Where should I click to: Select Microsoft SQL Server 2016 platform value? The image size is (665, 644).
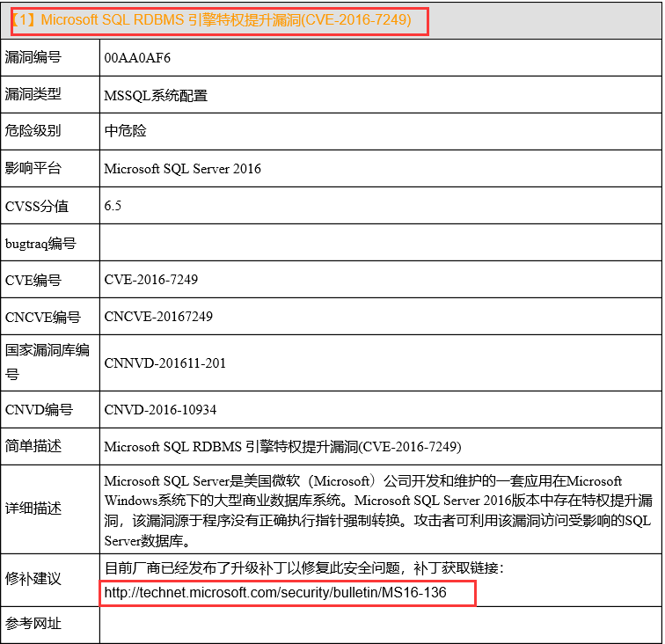point(182,169)
